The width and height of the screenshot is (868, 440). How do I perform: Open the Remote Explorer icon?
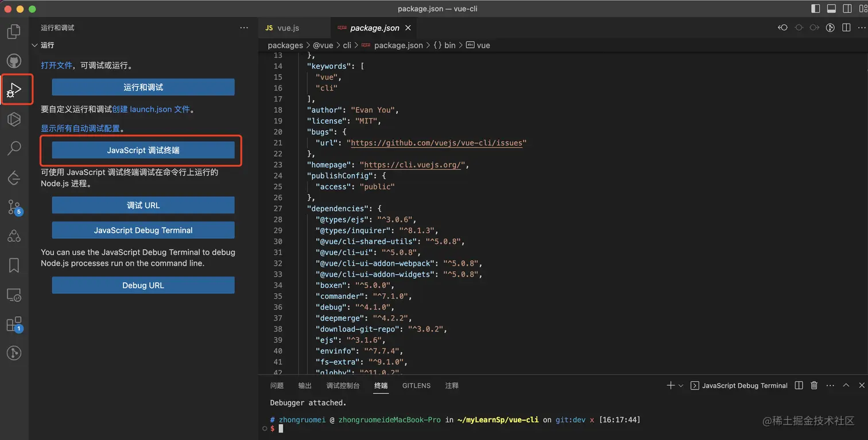(x=14, y=295)
